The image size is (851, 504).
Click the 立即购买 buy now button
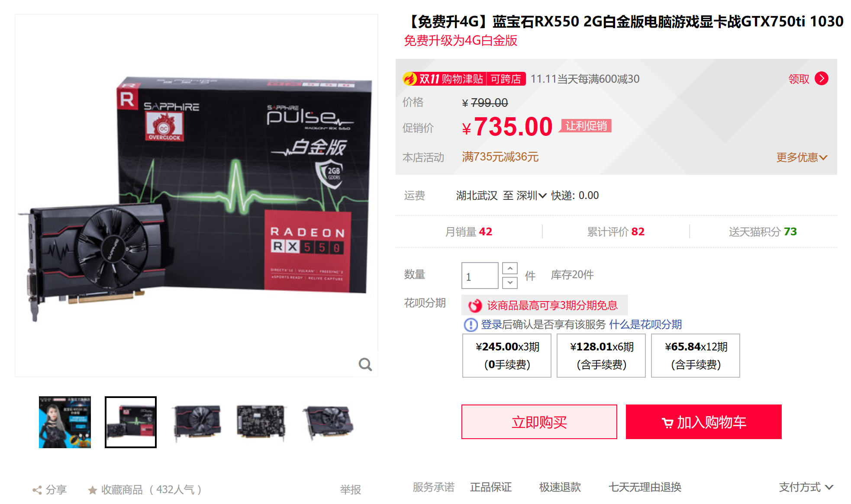(x=539, y=422)
